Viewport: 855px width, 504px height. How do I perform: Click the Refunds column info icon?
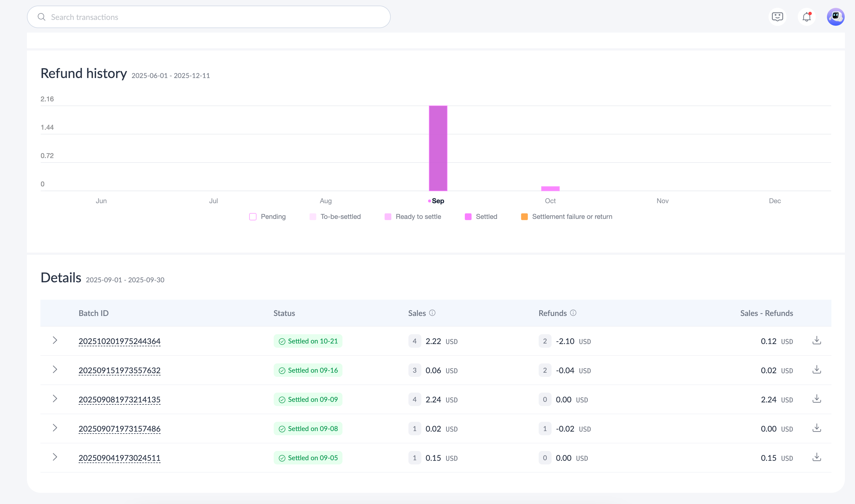tap(573, 313)
